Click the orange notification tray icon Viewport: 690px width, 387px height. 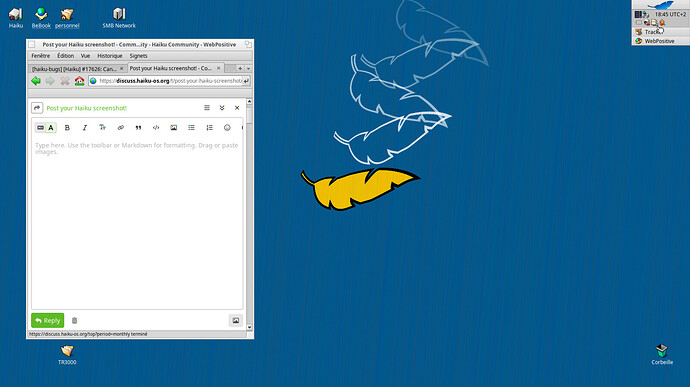coord(662,22)
